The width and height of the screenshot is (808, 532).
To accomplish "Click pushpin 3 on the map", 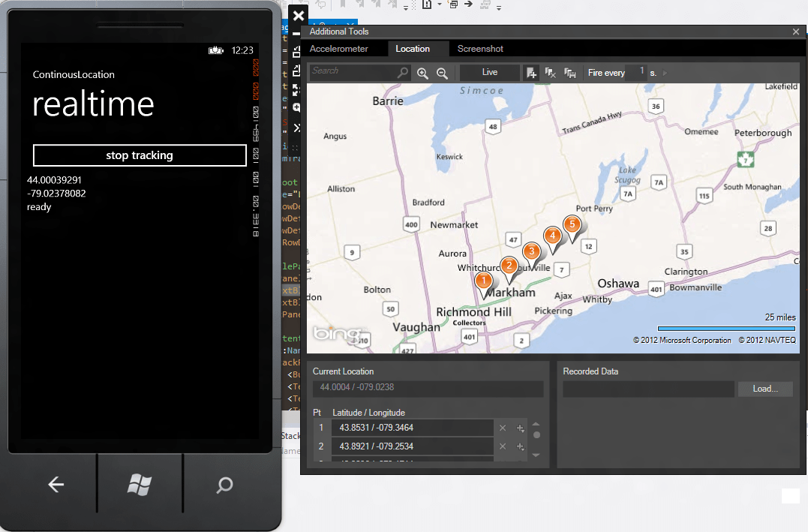I will [532, 253].
